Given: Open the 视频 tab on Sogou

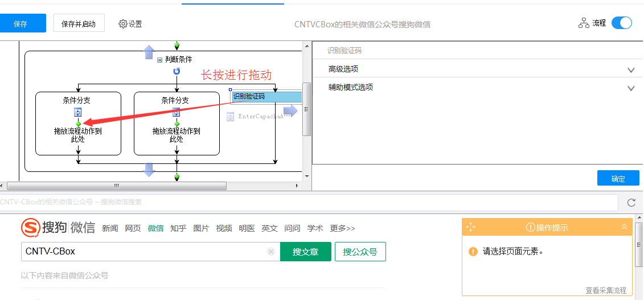Looking at the screenshot, I should 224,228.
